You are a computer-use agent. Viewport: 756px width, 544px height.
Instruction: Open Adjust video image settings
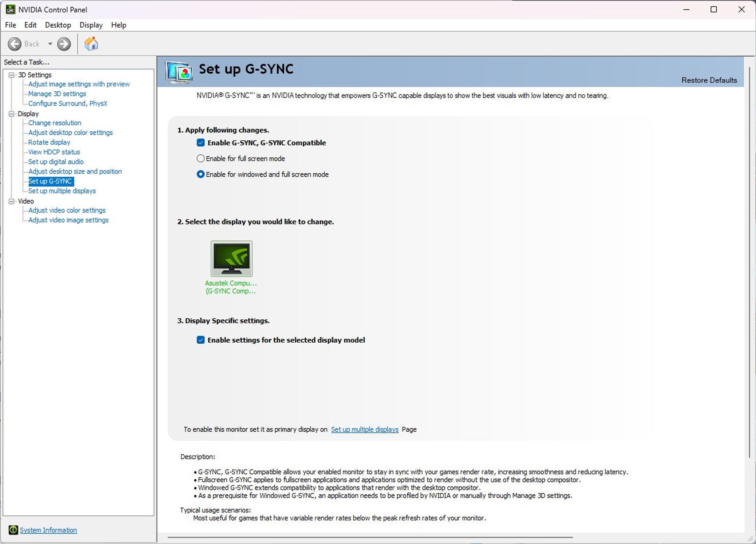tap(68, 220)
